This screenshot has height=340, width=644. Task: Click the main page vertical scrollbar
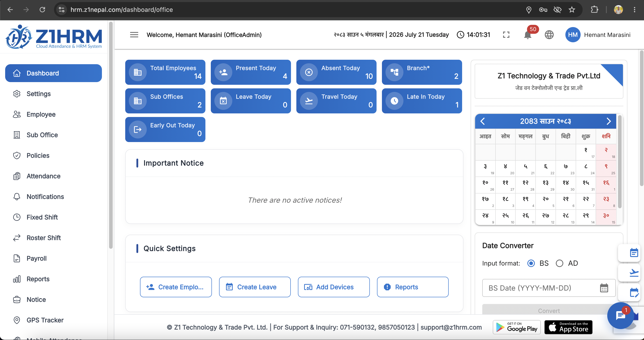(642, 118)
